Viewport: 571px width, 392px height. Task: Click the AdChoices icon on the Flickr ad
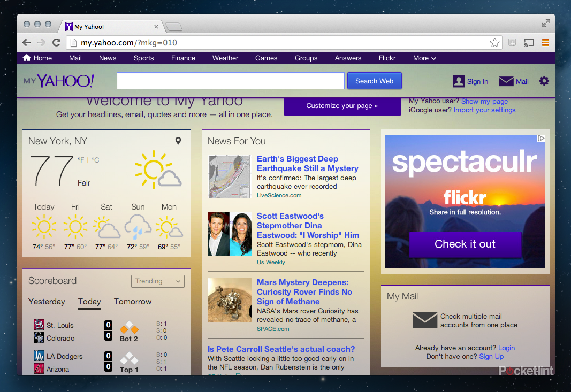(x=540, y=138)
